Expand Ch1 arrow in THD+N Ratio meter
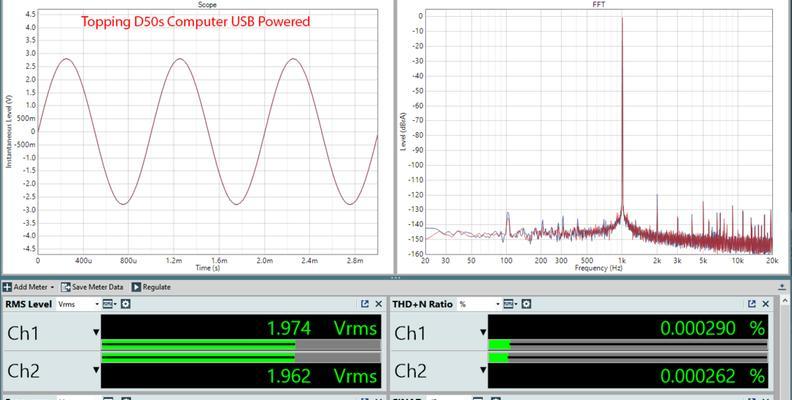The height and width of the screenshot is (400, 792). 483,332
